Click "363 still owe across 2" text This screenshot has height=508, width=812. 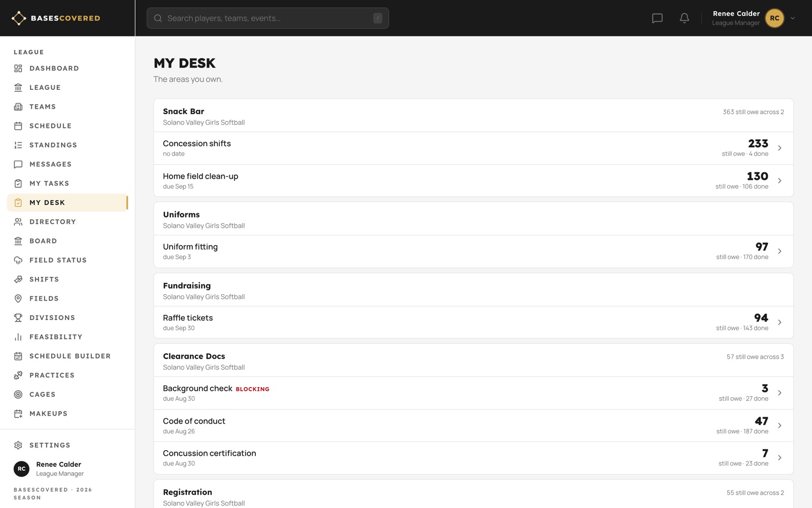pyautogui.click(x=753, y=112)
